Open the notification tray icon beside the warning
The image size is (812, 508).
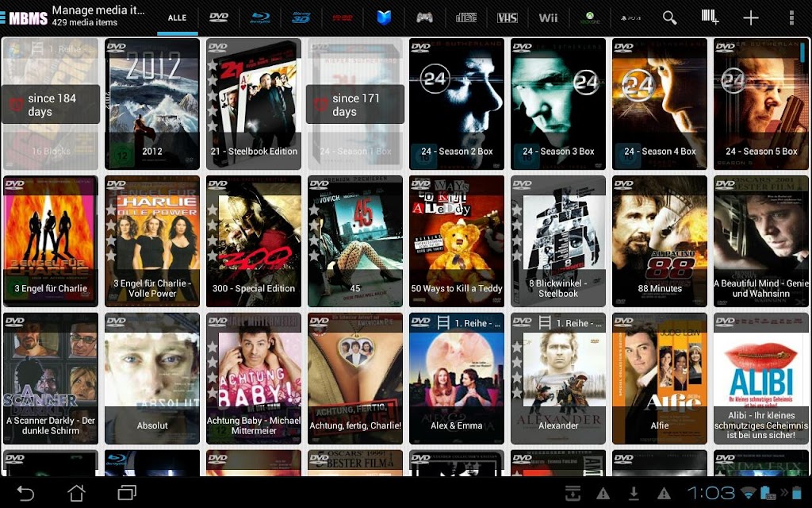pos(573,493)
